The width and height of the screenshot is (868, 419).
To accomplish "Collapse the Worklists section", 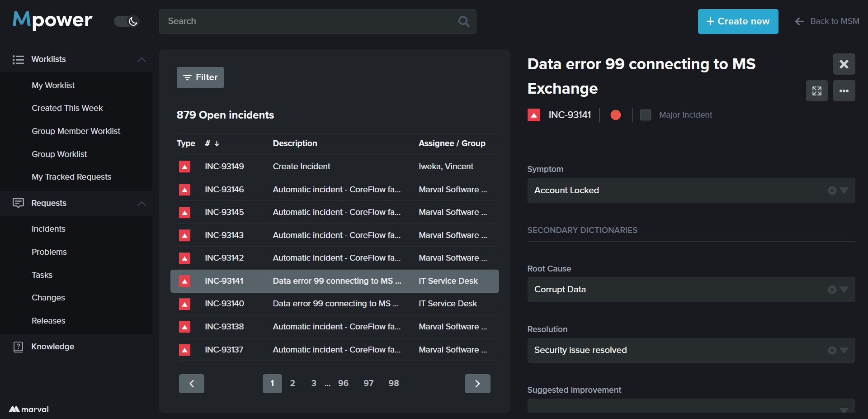I will 142,60.
